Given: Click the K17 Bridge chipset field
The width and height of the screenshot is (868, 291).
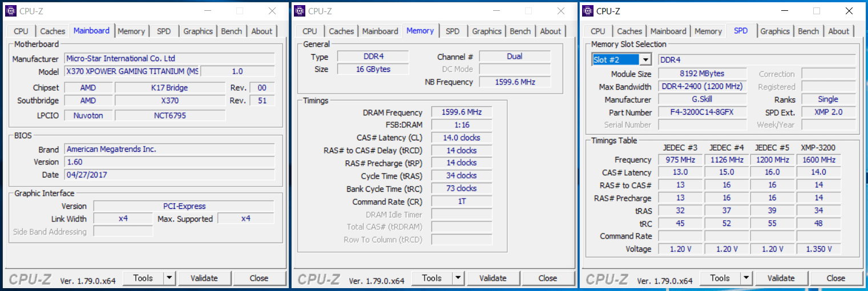Looking at the screenshot, I should pyautogui.click(x=170, y=88).
